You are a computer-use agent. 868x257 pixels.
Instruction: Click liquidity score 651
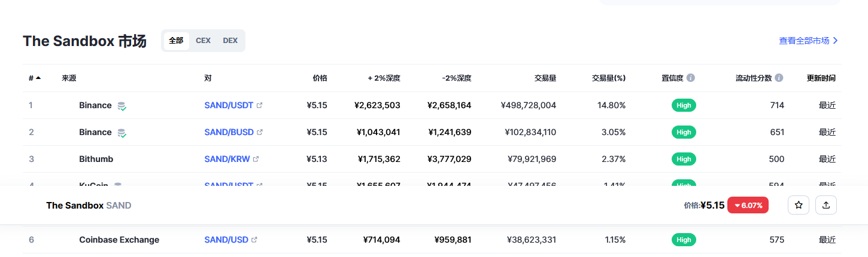click(777, 132)
